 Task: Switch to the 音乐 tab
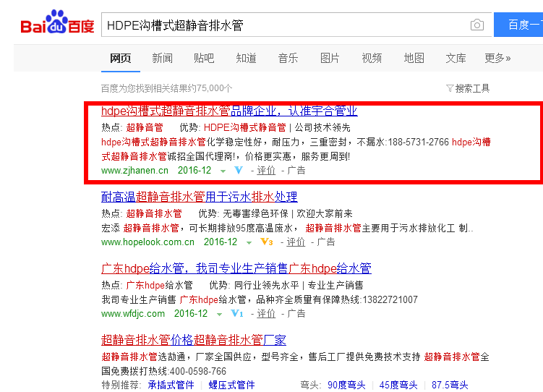tap(288, 58)
